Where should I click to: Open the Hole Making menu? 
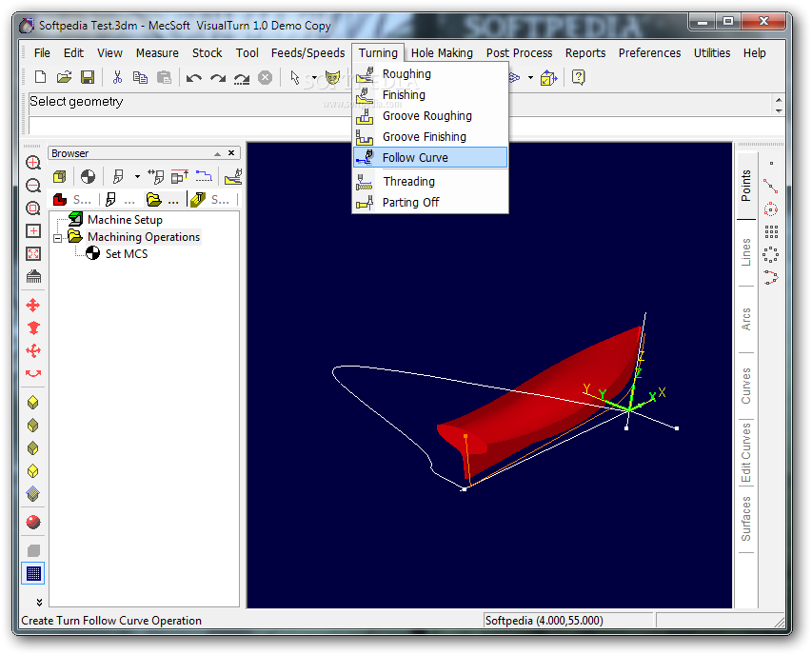point(442,53)
